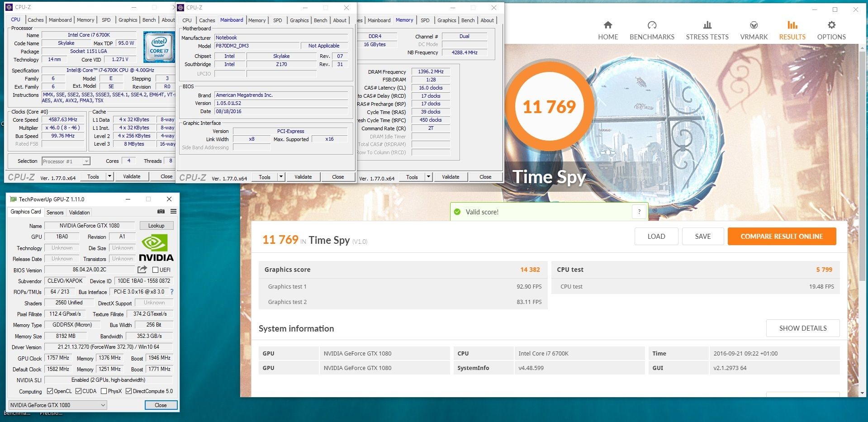The image size is (868, 422).
Task: Toggle the DirectCompute 5.0 checkbox
Action: coord(128,391)
